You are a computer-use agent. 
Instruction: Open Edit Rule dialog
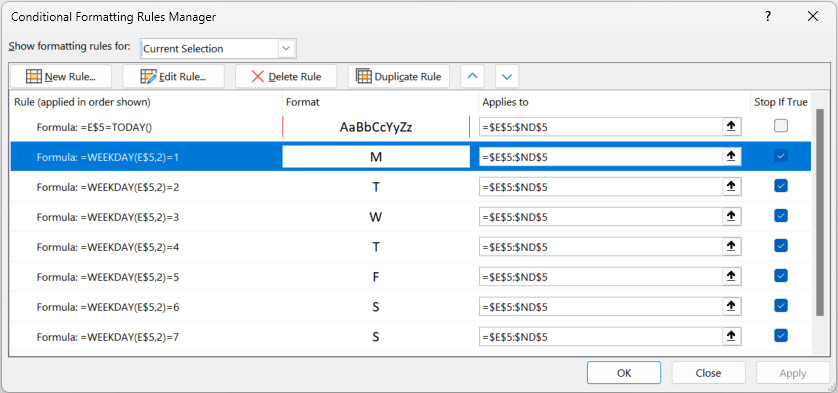[x=173, y=76]
